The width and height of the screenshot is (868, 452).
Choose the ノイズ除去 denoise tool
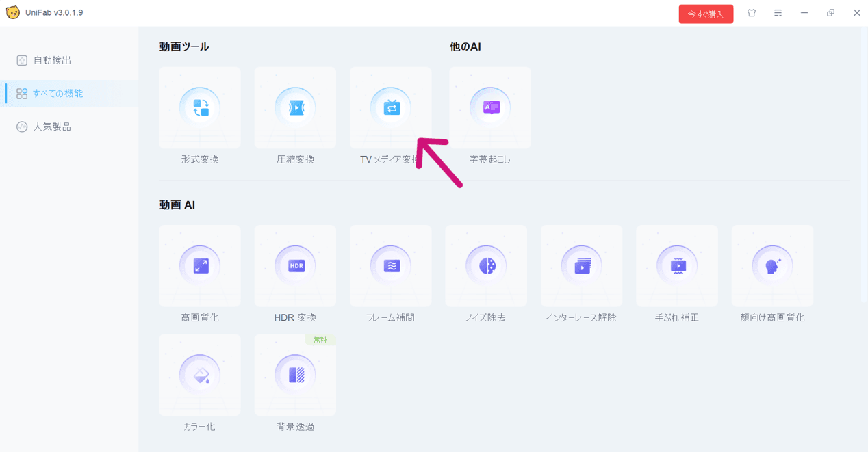pyautogui.click(x=486, y=266)
